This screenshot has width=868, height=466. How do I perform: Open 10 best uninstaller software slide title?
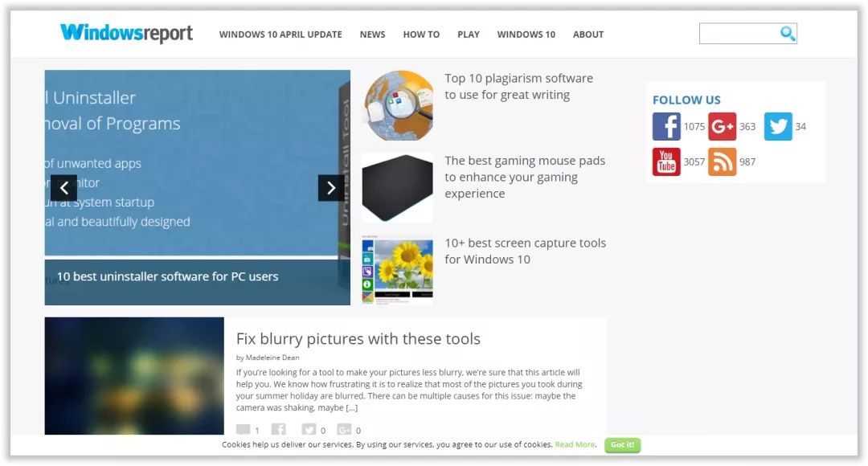[x=168, y=276]
